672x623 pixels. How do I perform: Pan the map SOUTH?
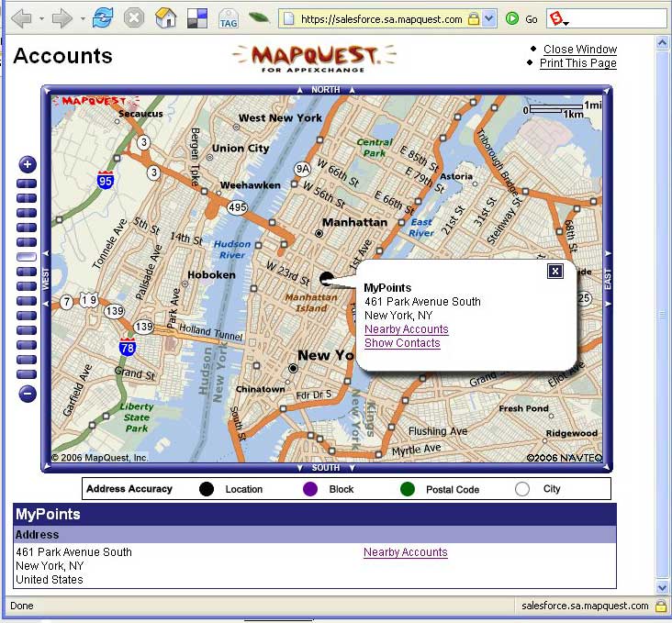(326, 467)
